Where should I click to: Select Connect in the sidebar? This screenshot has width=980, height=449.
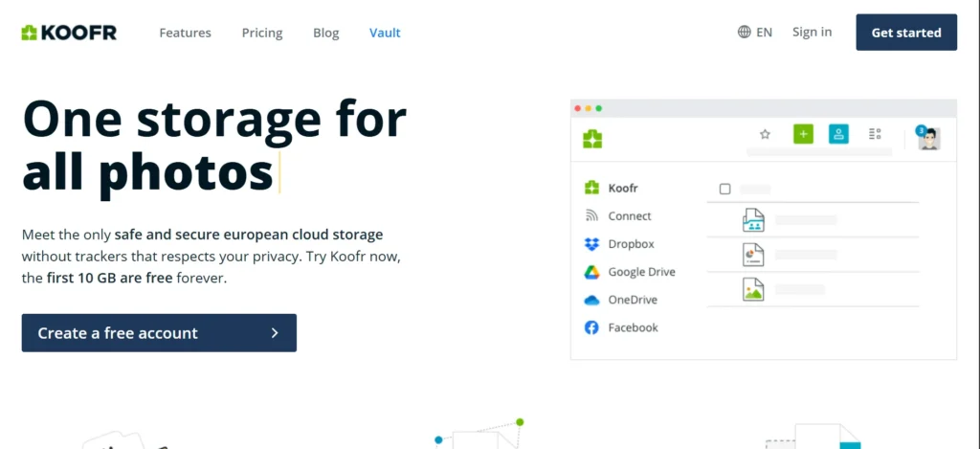(617, 215)
